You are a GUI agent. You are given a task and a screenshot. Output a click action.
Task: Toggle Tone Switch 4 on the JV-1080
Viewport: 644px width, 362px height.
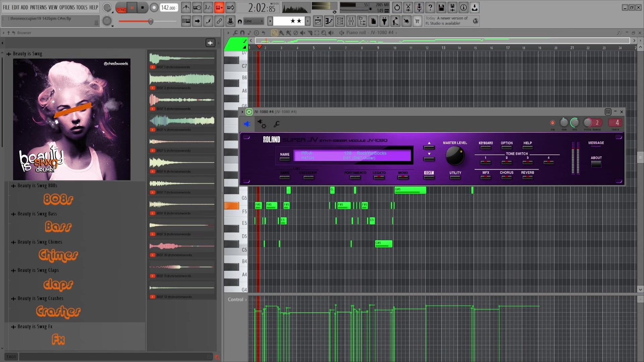pyautogui.click(x=548, y=162)
